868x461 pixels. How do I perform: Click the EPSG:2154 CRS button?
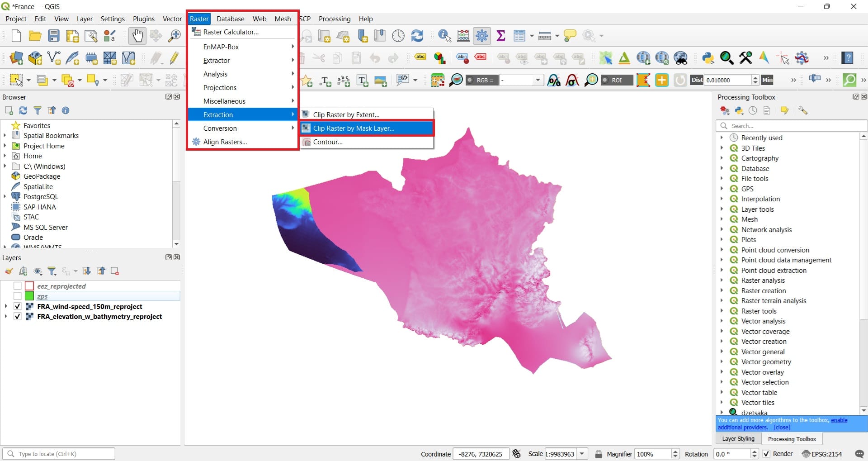pyautogui.click(x=822, y=454)
